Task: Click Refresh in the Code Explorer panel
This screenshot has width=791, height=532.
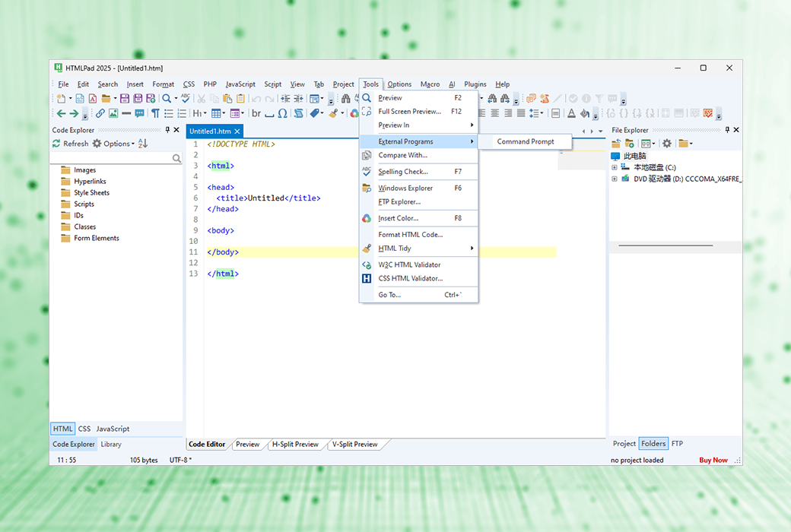Action: click(71, 144)
